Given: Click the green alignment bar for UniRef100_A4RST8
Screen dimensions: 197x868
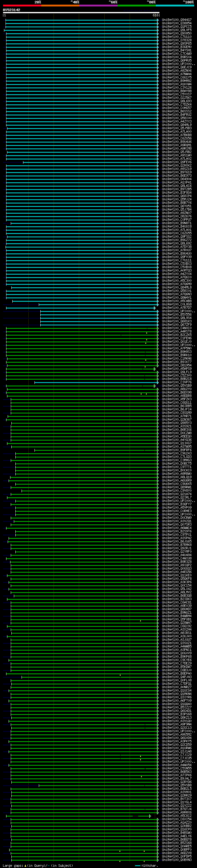Looking at the screenshot, I should (x=82, y=332).
